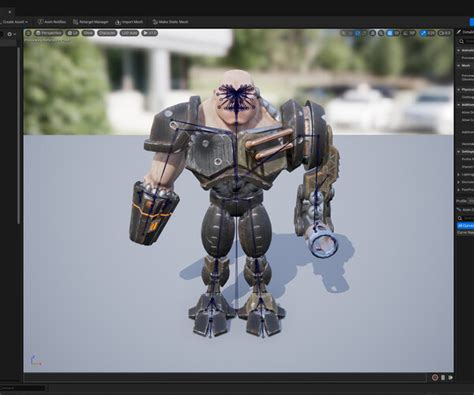The image size is (474, 395).
Task: Click the pencil icon on the details tab
Action: [459, 32]
